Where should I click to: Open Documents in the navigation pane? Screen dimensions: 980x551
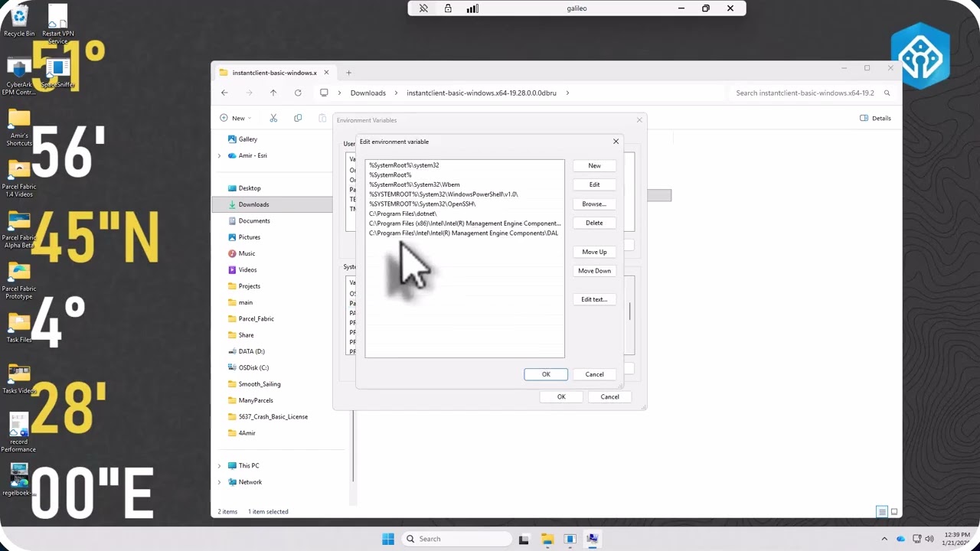[254, 220]
